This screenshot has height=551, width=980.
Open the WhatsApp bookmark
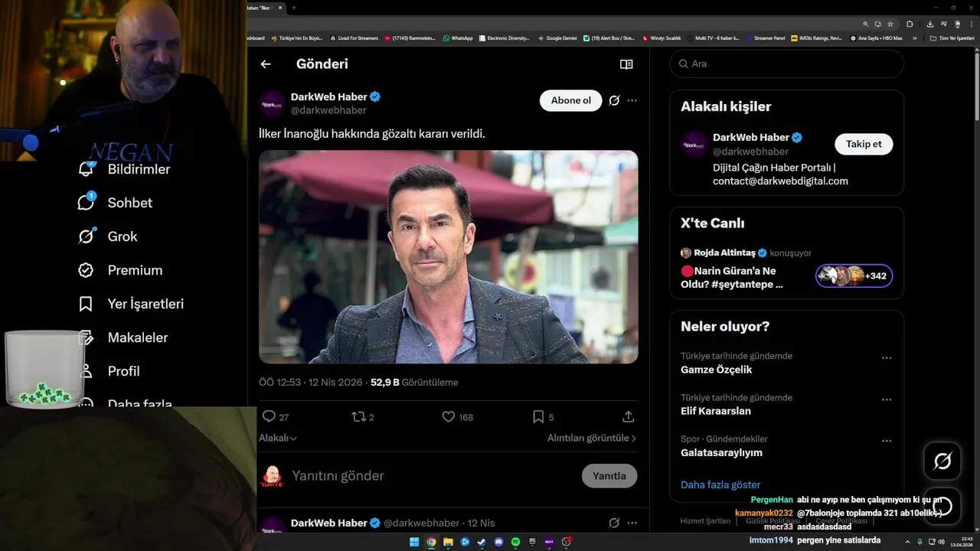tap(458, 37)
